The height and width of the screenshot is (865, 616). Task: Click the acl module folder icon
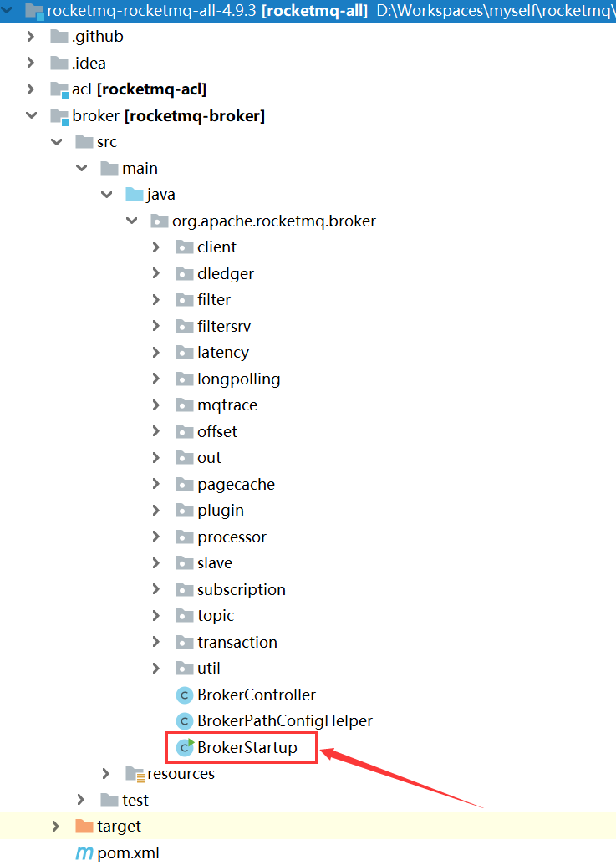59,89
